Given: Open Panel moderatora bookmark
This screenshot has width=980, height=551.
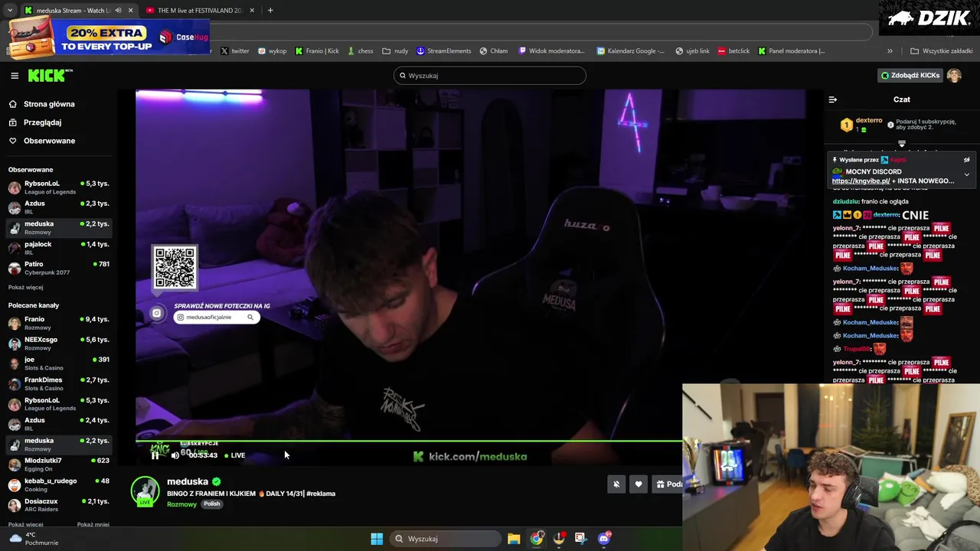Looking at the screenshot, I should click(x=792, y=51).
